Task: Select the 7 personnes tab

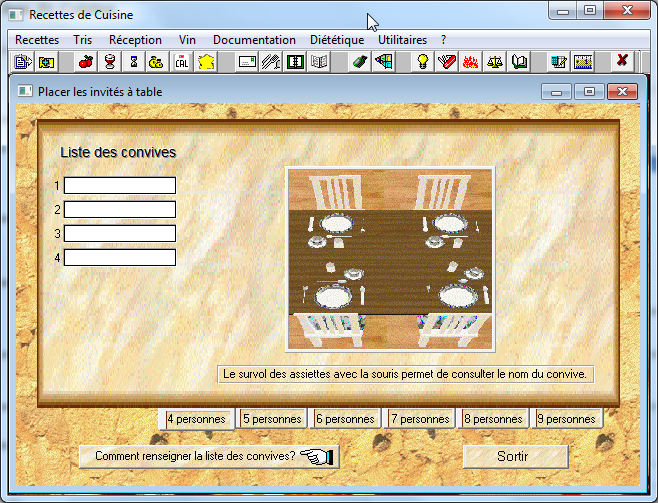Action: pos(420,419)
